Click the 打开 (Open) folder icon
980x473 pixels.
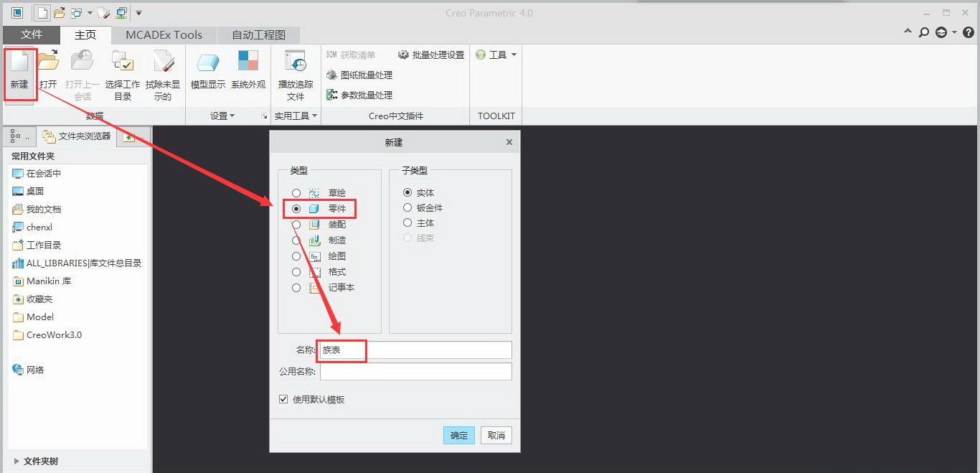point(48,62)
